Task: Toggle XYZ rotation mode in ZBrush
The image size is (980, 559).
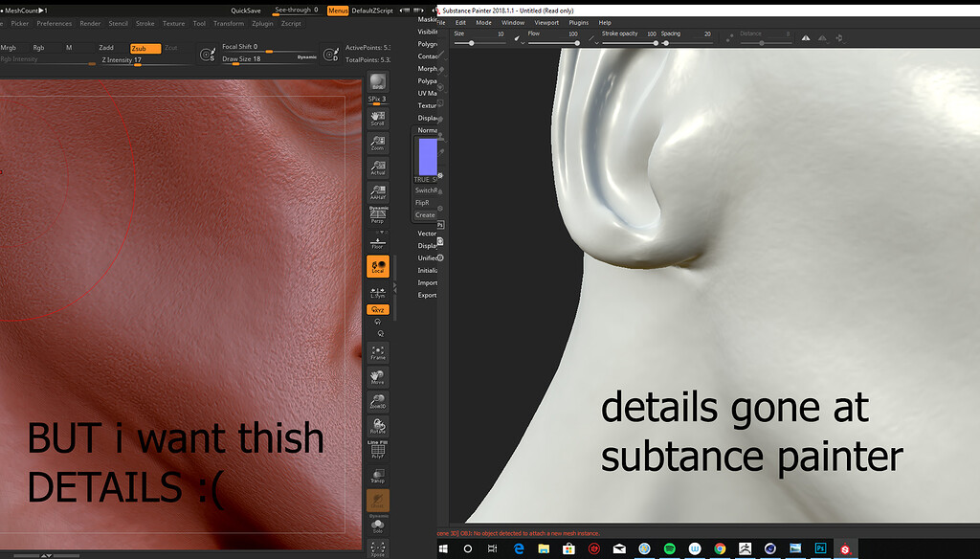Action: [x=377, y=309]
